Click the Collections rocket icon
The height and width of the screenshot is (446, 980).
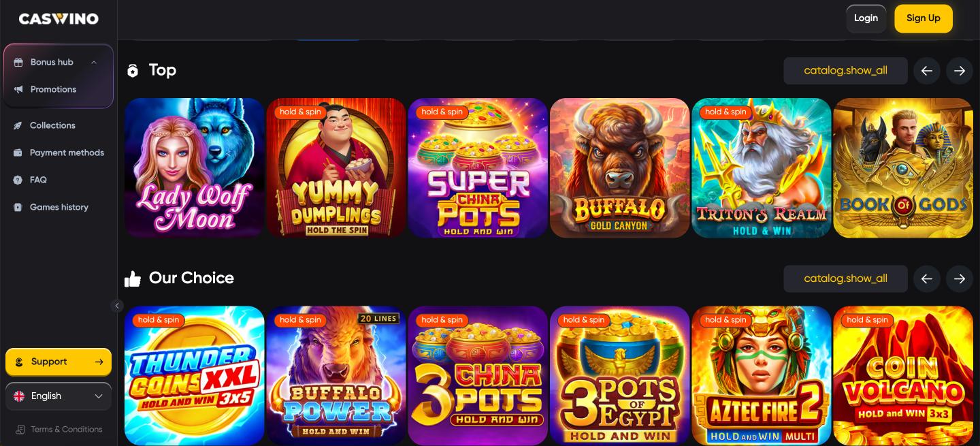pos(18,125)
